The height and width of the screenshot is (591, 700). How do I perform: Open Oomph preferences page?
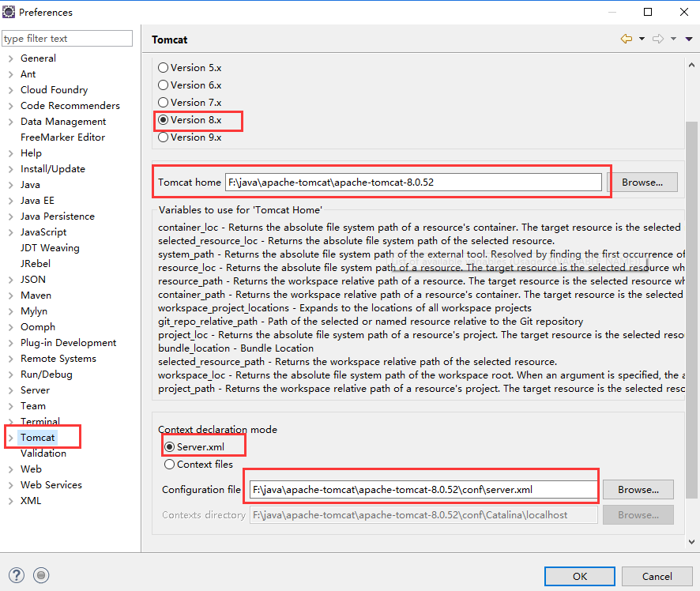pyautogui.click(x=37, y=327)
